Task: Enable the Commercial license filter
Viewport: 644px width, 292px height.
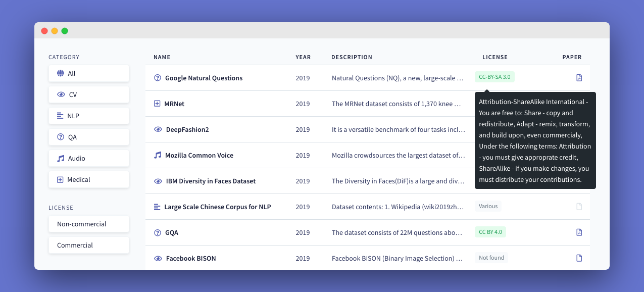Action: pos(89,245)
